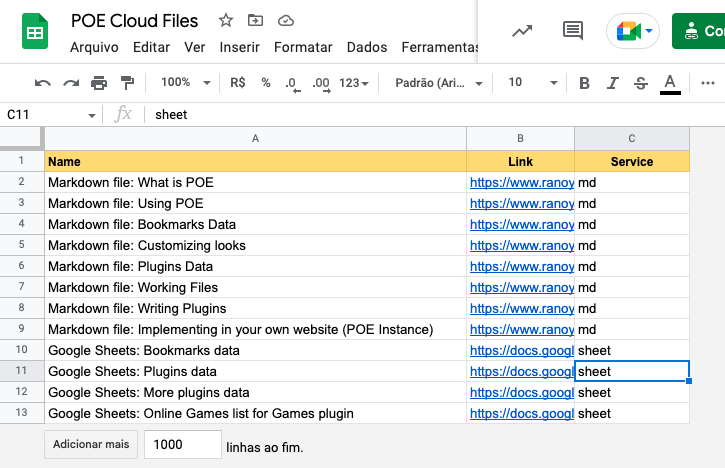Open the name box dropdown for C11
Screen dimensions: 725x468
tap(92, 115)
